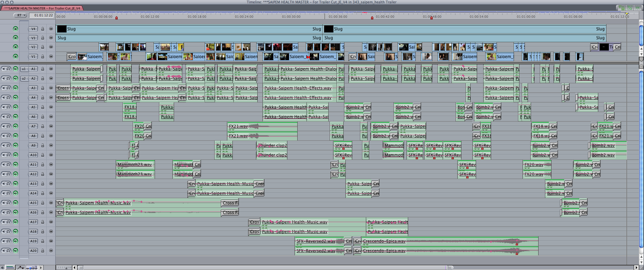Viewport: 644px width, 270px height.
Task: Toggle auto select on track A19
Action: (51, 241)
